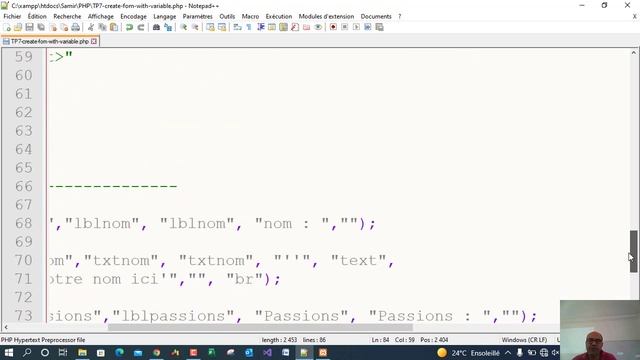The height and width of the screenshot is (360, 640).
Task: Open the Fichier menu
Action: point(12,16)
